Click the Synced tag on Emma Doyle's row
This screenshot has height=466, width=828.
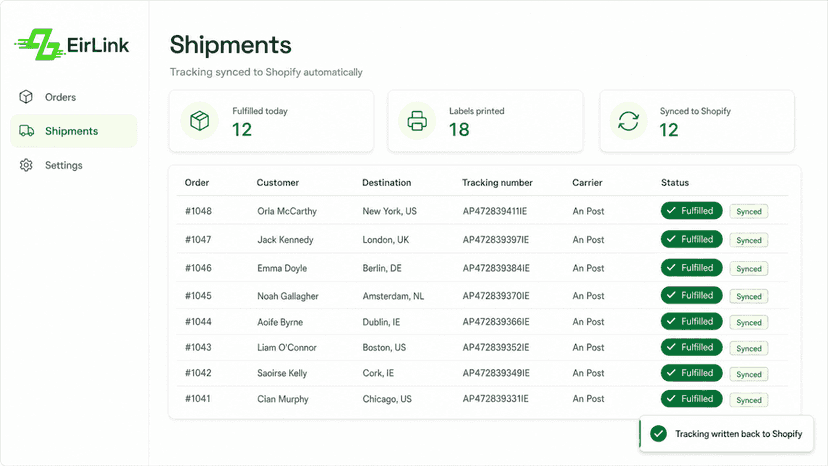pyautogui.click(x=749, y=268)
